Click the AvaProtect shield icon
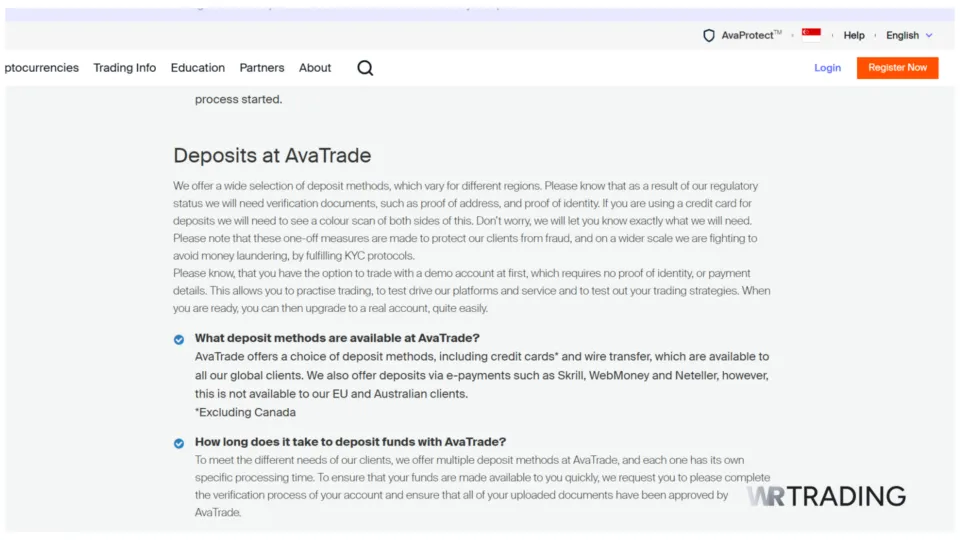The width and height of the screenshot is (960, 540). 708,36
